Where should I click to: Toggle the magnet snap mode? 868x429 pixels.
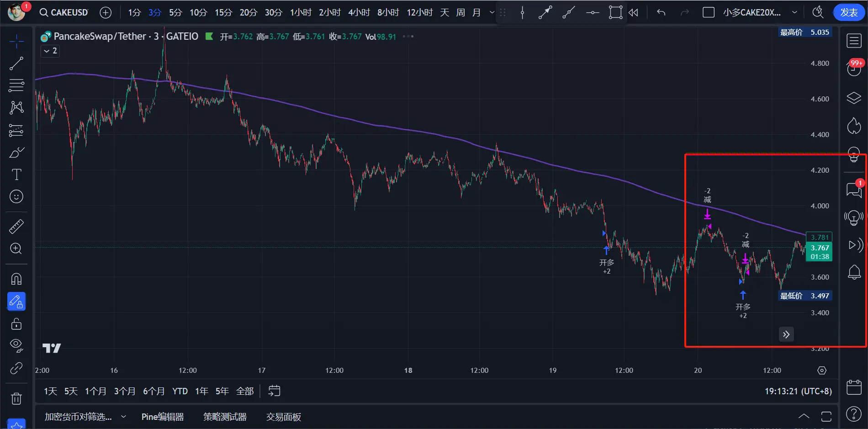coord(16,279)
